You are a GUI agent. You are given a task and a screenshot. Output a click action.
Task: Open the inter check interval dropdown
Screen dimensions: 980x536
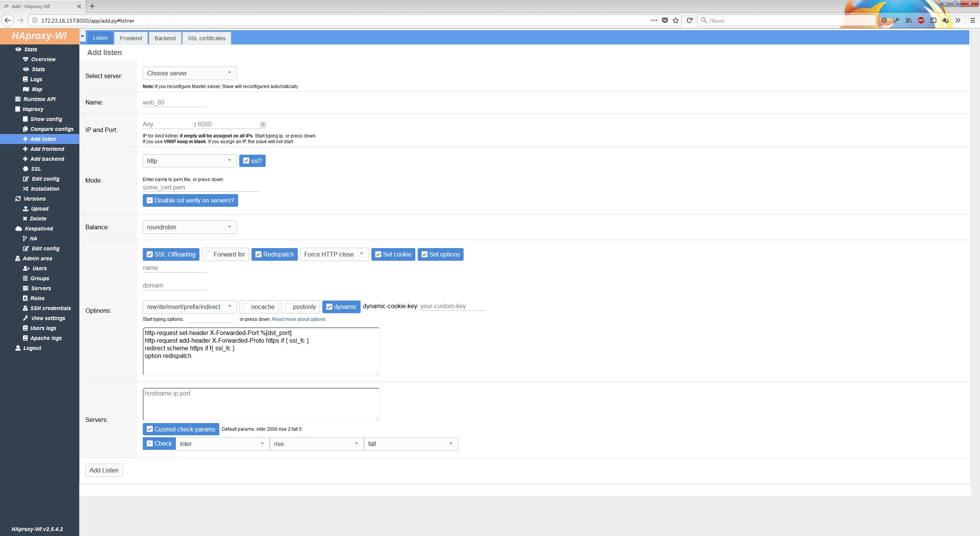tap(222, 444)
